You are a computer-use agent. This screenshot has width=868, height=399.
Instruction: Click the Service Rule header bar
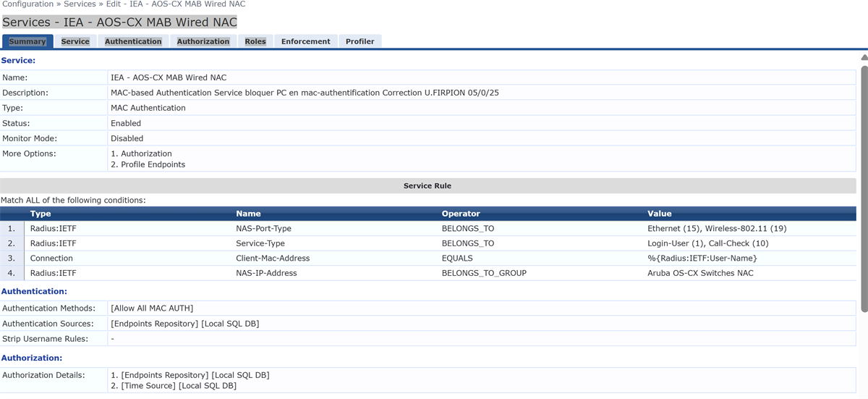tap(427, 186)
